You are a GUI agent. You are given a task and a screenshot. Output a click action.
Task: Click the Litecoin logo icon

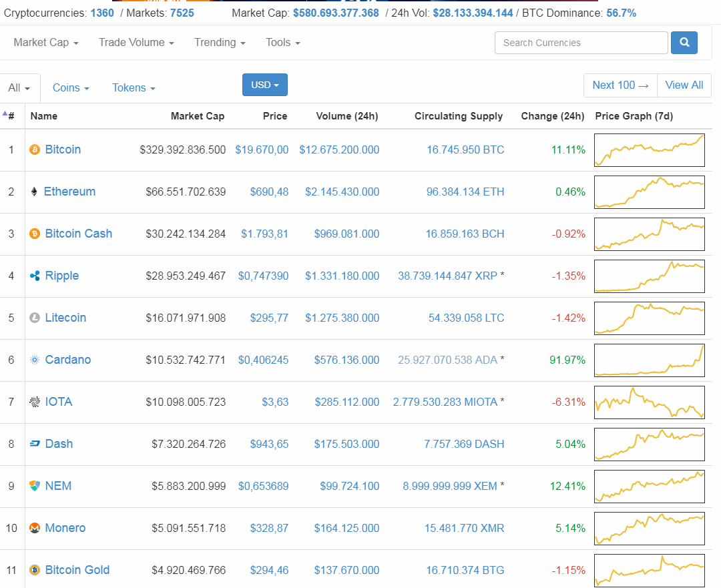point(34,318)
